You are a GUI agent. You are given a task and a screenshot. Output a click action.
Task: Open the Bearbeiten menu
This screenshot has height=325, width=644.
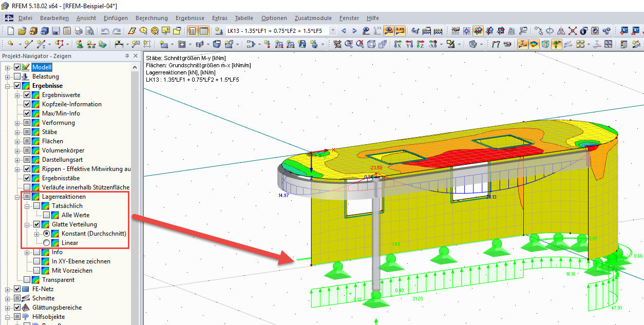(54, 18)
